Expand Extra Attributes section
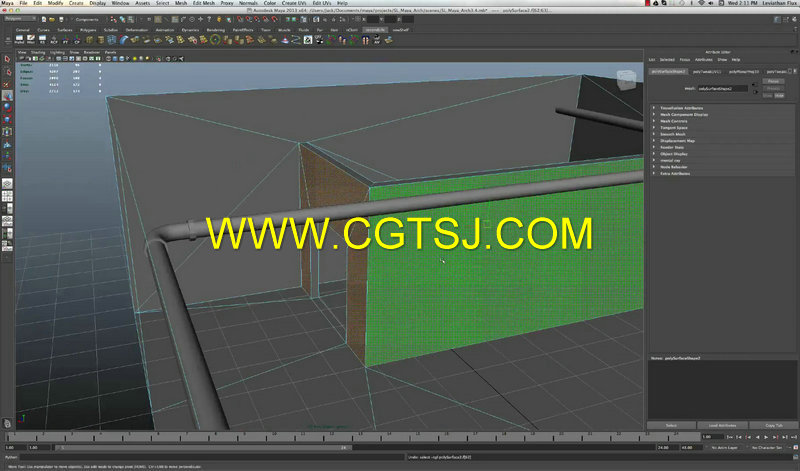Viewport: 800px width, 471px height. [x=674, y=173]
